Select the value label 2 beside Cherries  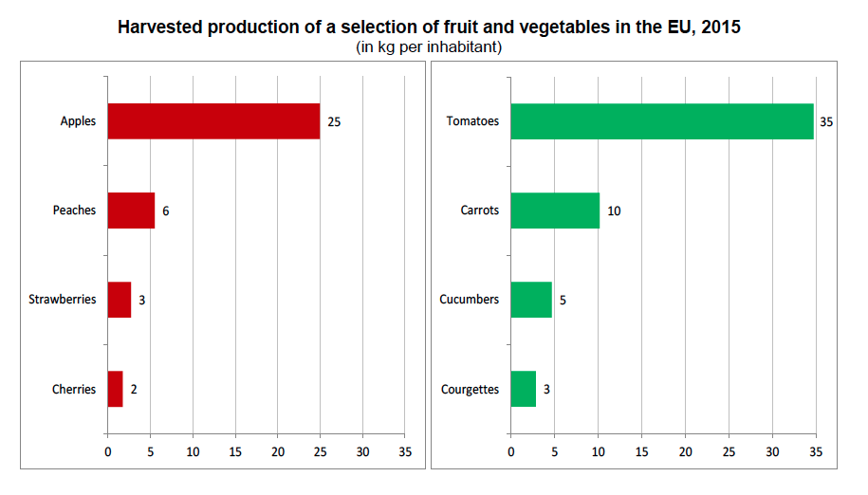(134, 390)
